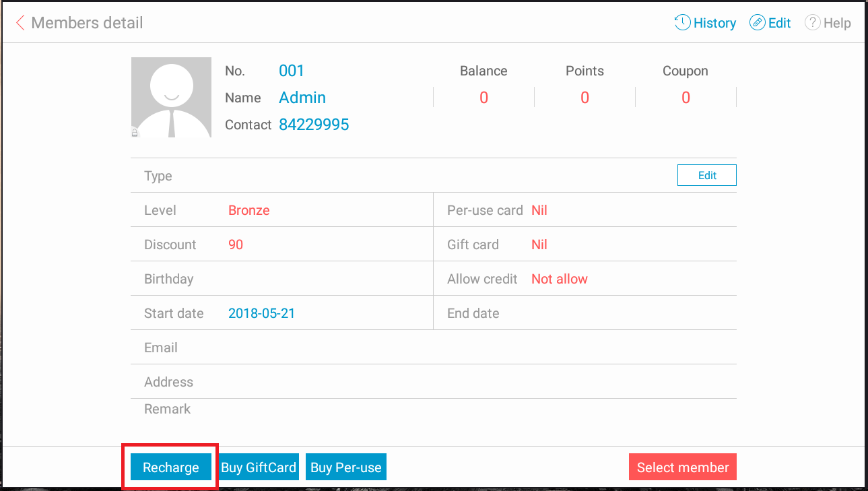The image size is (868, 491).
Task: Select the member avatar picture
Action: pos(171,98)
